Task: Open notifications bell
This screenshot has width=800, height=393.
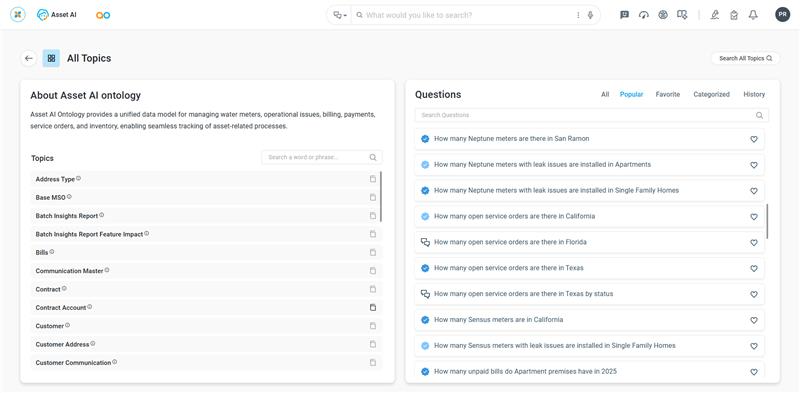Action: click(753, 15)
